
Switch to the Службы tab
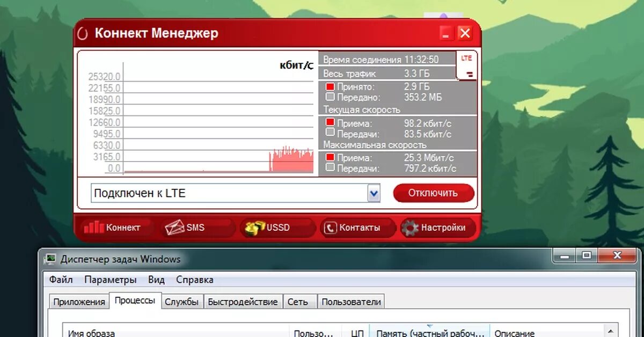coord(182,302)
